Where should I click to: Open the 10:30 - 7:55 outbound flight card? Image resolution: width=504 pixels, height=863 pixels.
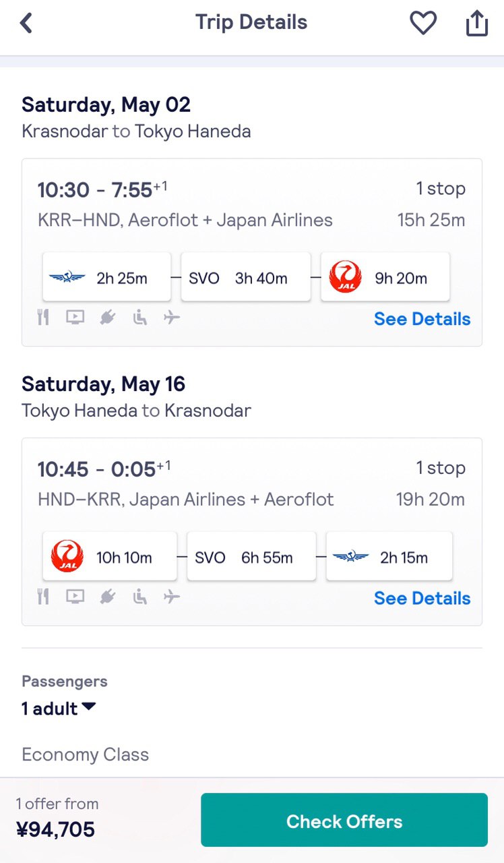252,252
